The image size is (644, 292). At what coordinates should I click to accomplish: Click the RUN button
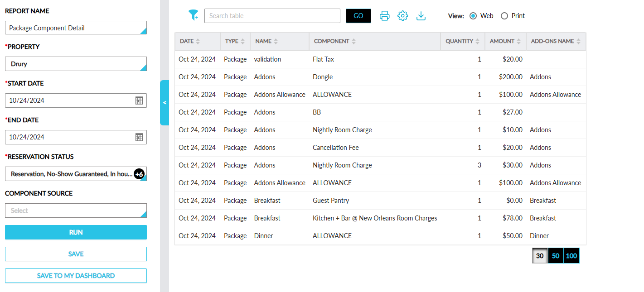(76, 232)
